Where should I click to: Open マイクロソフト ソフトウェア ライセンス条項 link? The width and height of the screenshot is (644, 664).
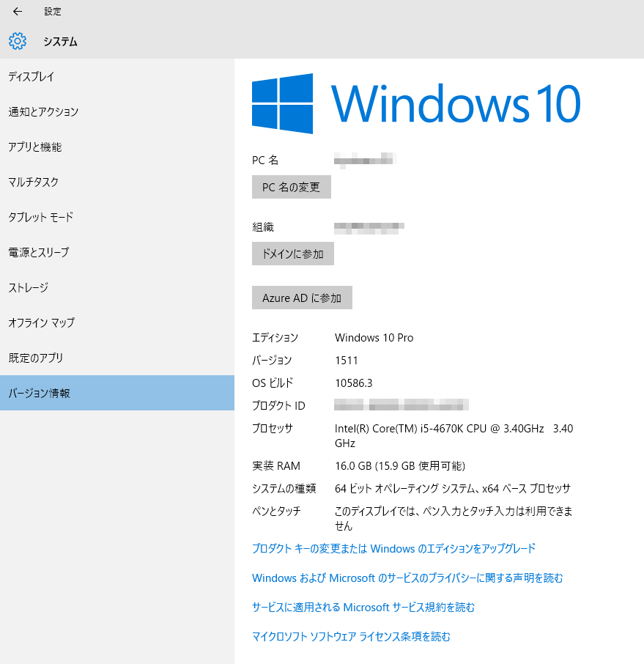pyautogui.click(x=351, y=636)
